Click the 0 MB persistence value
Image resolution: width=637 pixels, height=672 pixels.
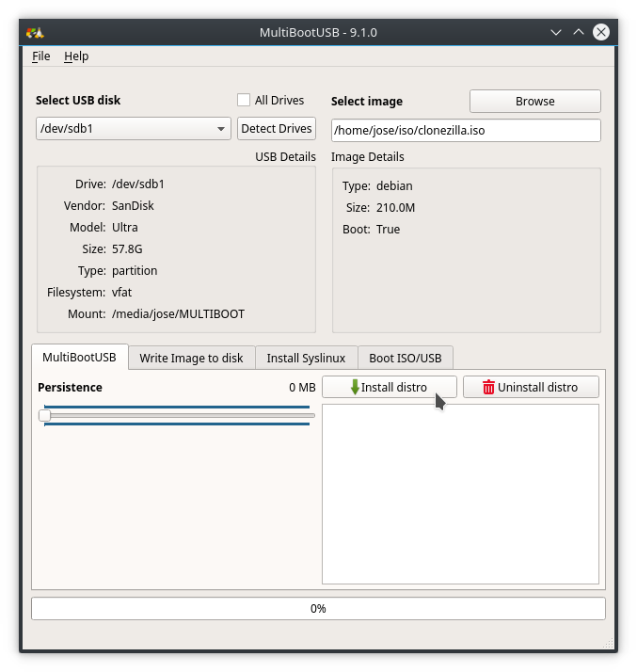click(302, 387)
